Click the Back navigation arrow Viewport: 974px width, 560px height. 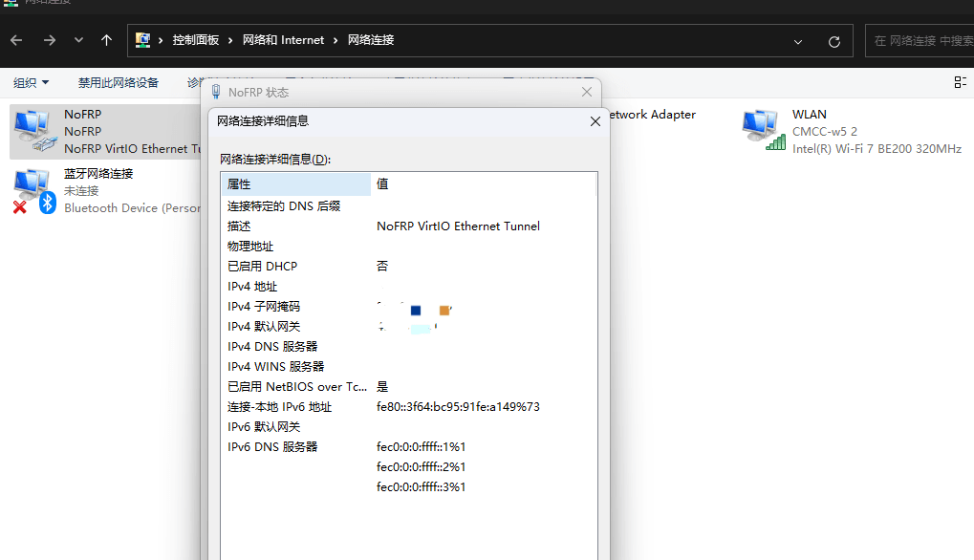pyautogui.click(x=16, y=40)
